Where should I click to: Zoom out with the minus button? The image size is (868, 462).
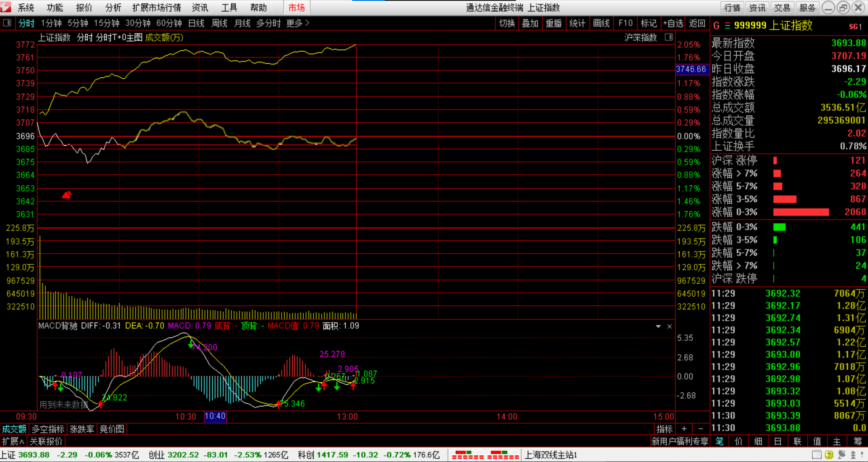click(701, 429)
